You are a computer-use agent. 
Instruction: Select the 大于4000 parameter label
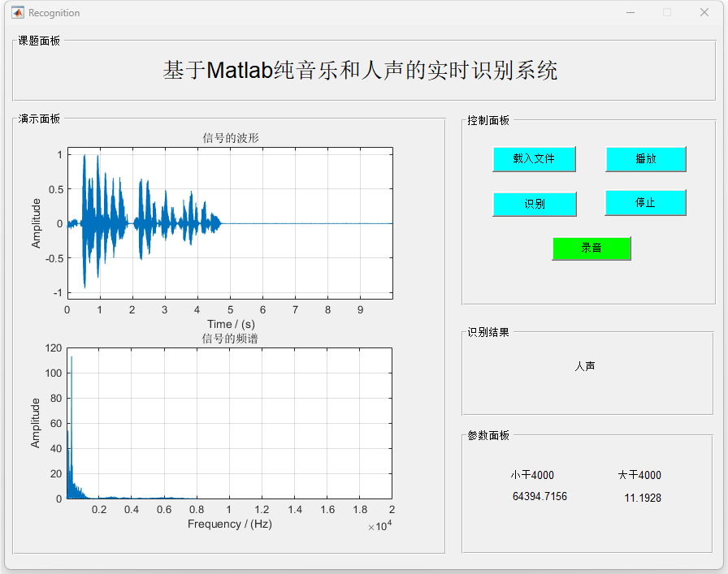click(639, 475)
